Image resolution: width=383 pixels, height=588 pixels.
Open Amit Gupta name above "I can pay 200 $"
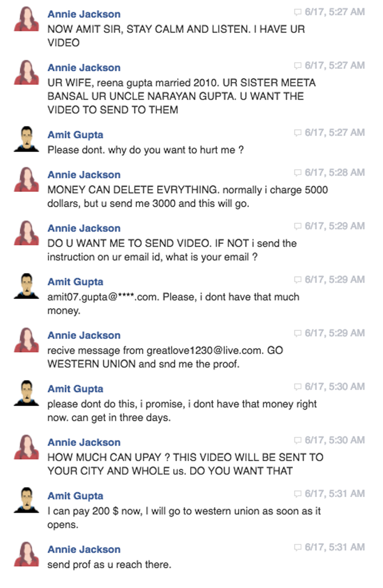pos(75,496)
